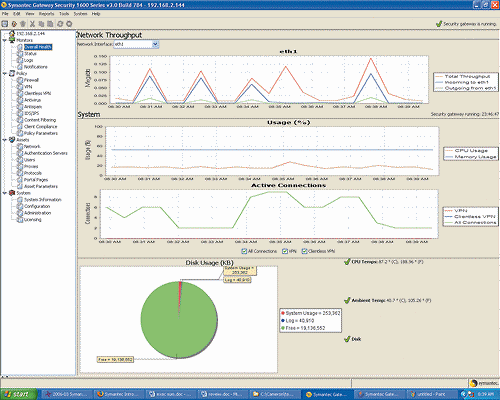Viewport: 500px width, 400px height.
Task: Select Antispam in the tree
Action: 33,107
